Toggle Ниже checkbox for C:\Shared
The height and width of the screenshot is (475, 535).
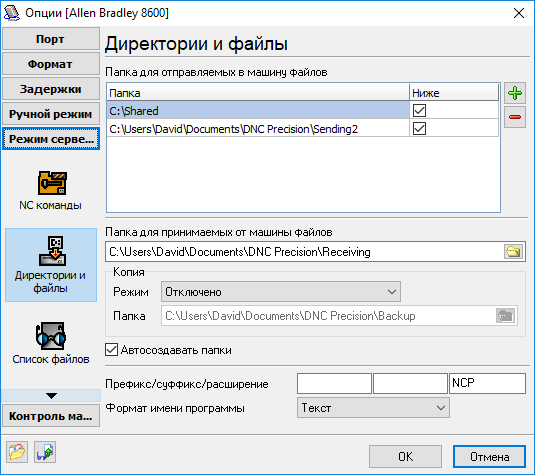[419, 111]
